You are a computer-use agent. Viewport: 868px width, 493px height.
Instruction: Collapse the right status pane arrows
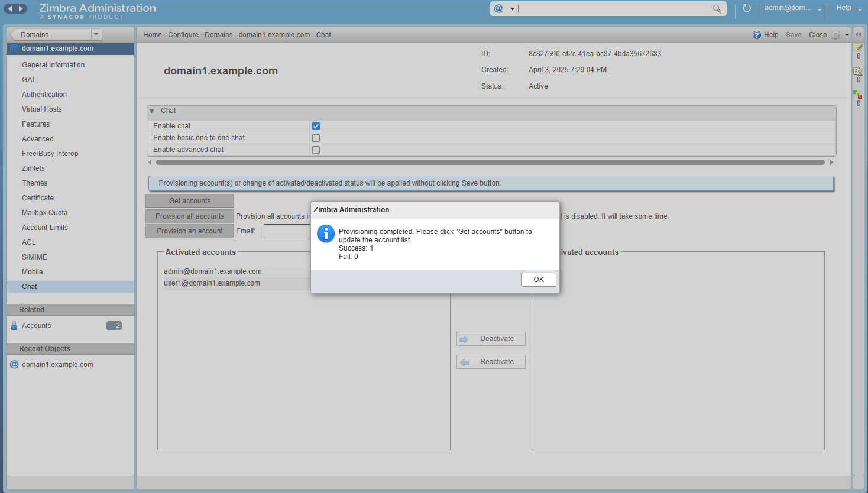(859, 34)
